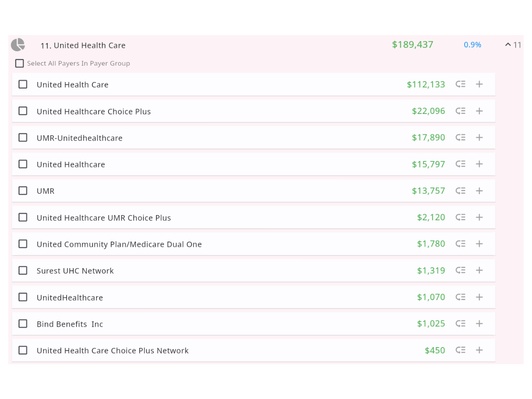Image resolution: width=532 pixels, height=399 pixels.
Task: Open the list icon on the $13,757 UMR row
Action: coord(461,191)
